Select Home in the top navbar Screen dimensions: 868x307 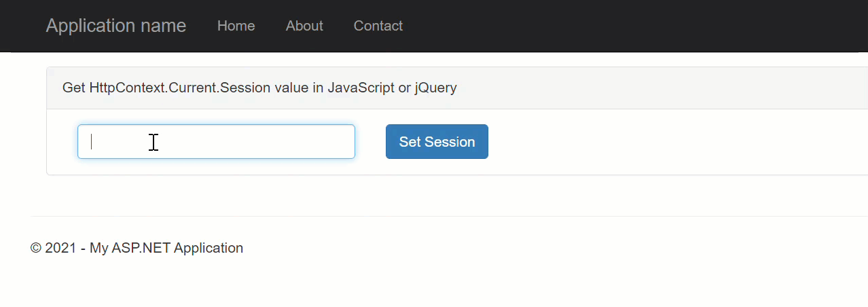pos(236,26)
